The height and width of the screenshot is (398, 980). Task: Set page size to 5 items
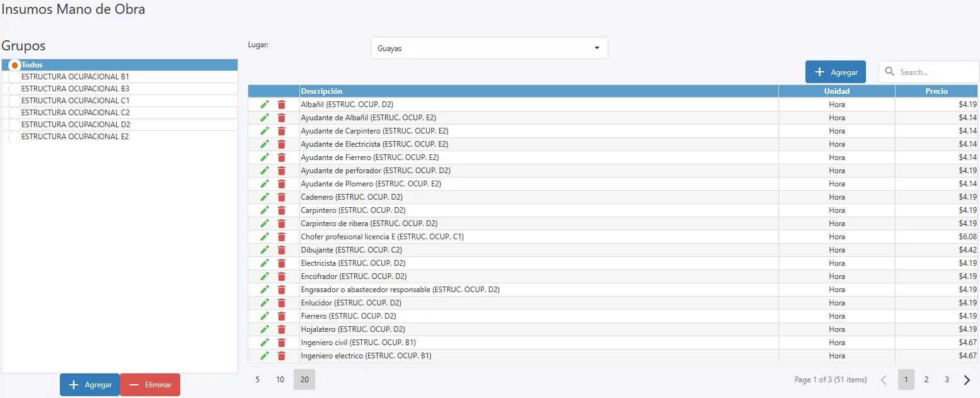[257, 380]
